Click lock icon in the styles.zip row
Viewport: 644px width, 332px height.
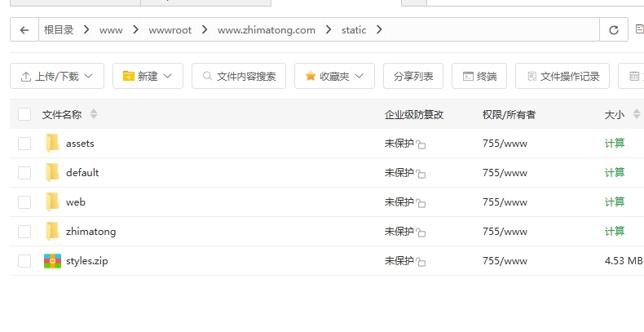(421, 262)
